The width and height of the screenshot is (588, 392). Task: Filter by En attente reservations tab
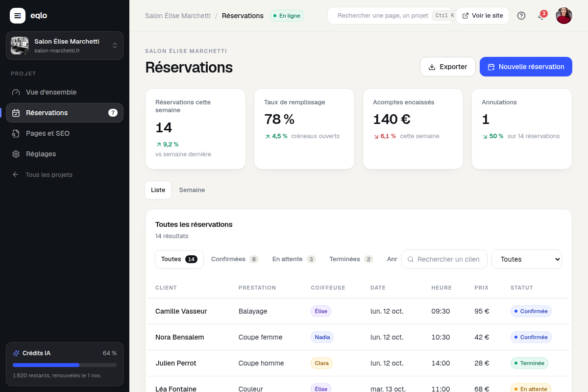click(x=294, y=259)
